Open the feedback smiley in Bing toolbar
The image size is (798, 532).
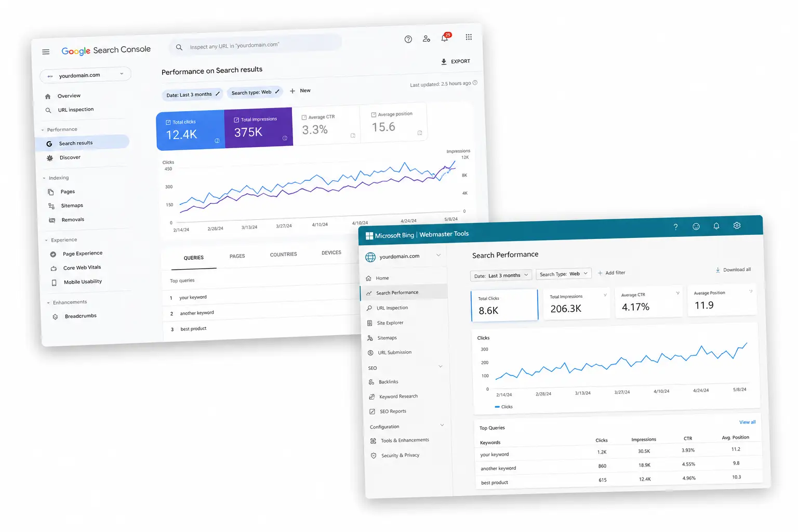(x=696, y=226)
